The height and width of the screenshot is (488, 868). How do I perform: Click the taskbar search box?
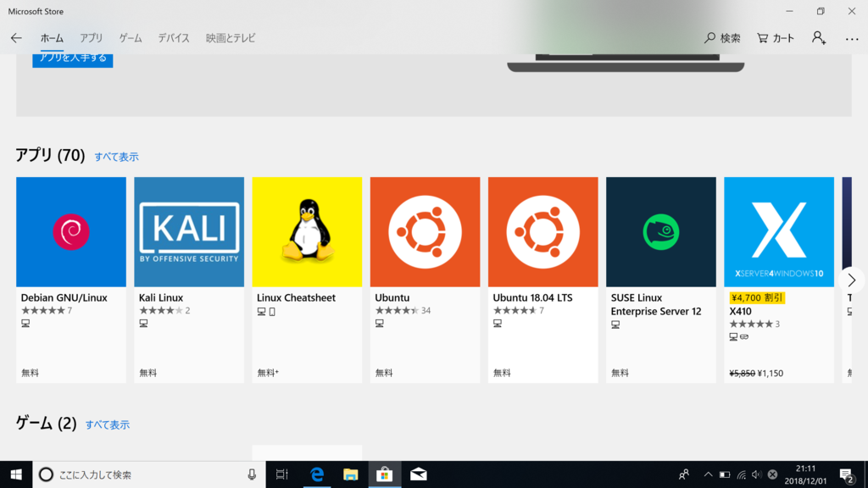[x=149, y=474]
